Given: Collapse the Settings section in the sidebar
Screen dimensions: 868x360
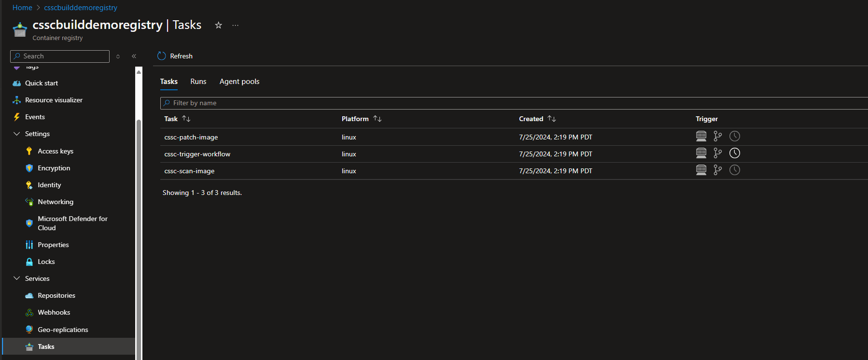Looking at the screenshot, I should [17, 134].
